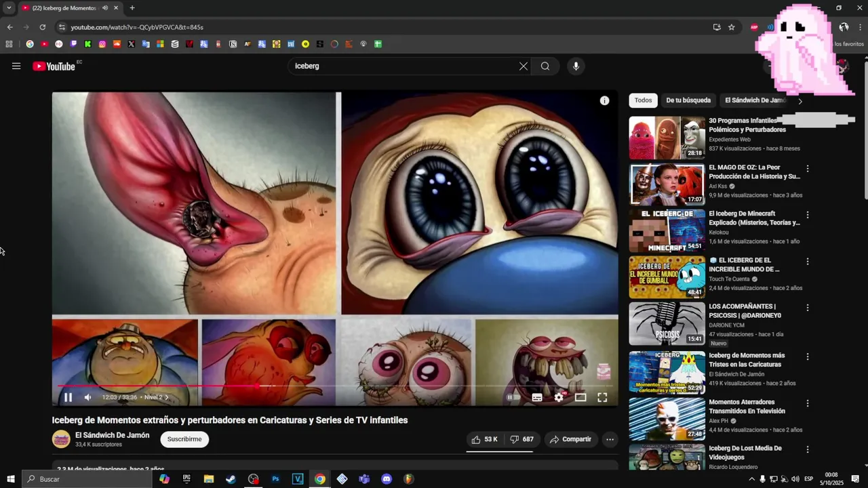Screen dimensions: 868x488
Task: Open '30 Programas Infantiles' video thumbnail
Action: 667,138
